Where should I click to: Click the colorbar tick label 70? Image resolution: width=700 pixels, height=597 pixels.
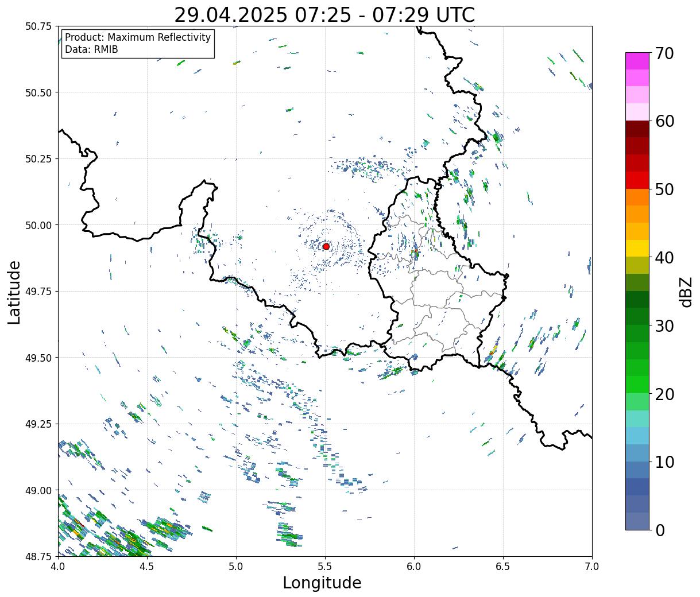pyautogui.click(x=664, y=53)
